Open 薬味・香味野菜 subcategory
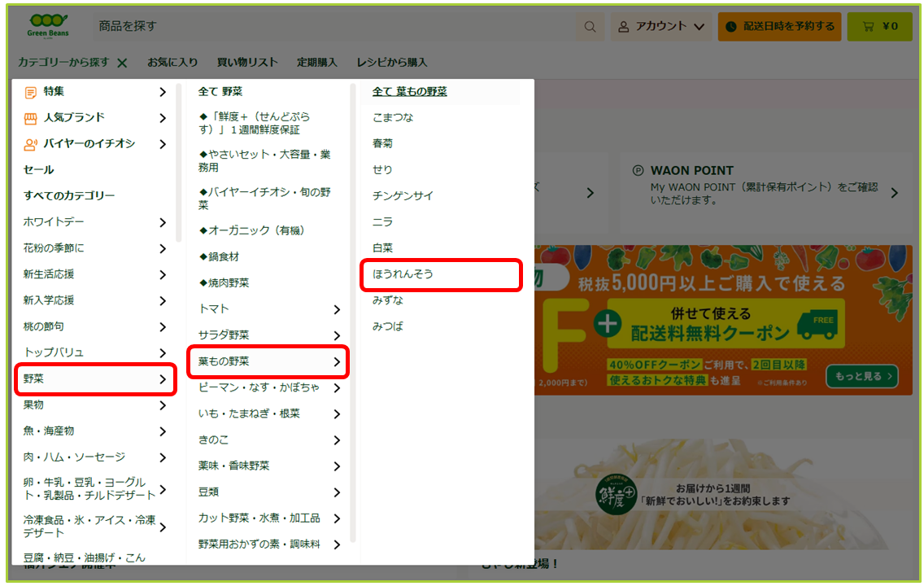This screenshot has height=586, width=924. point(269,466)
